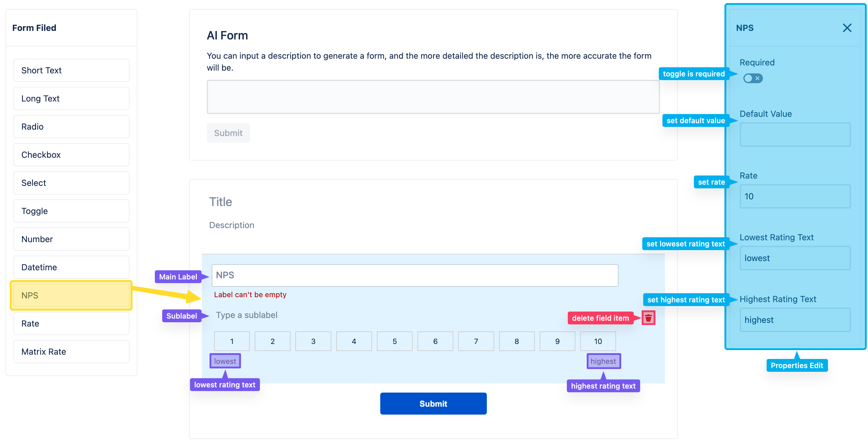868x447 pixels.
Task: Select NPS rating 2
Action: point(272,341)
